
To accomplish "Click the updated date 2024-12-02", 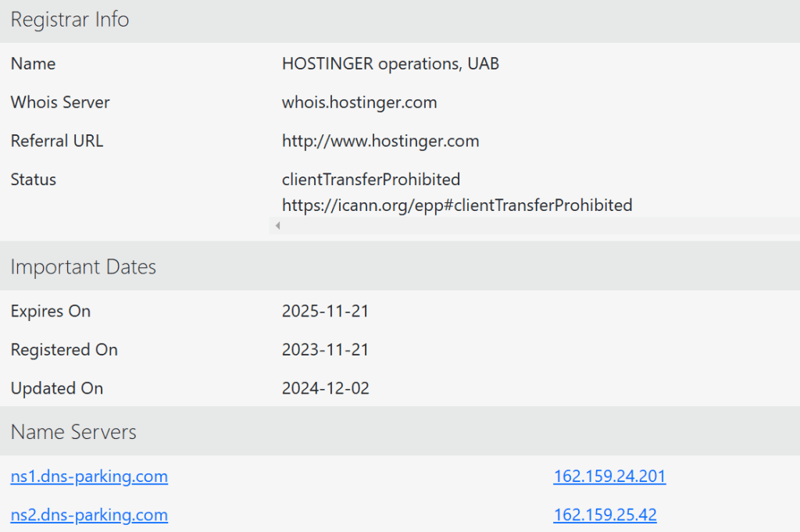I will pos(325,388).
